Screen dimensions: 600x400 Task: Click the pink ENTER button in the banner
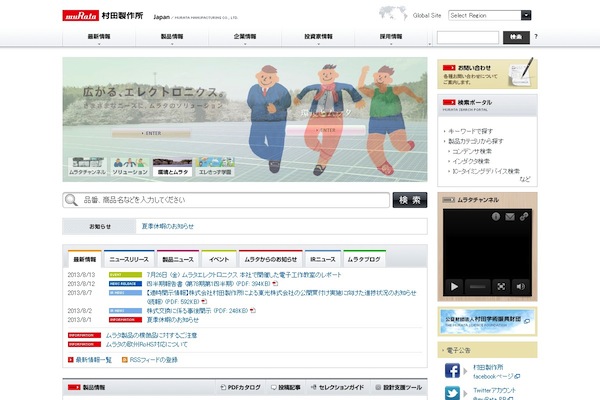pyautogui.click(x=326, y=130)
